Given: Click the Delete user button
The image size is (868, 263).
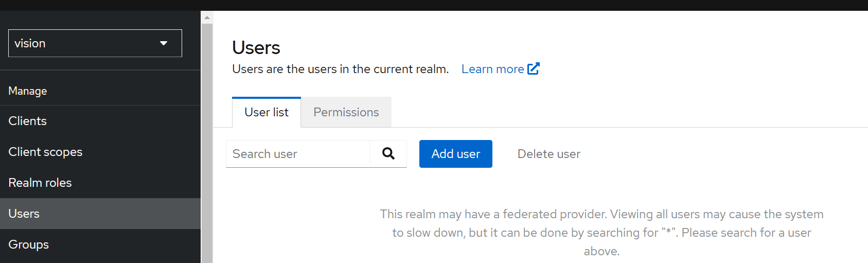Looking at the screenshot, I should [x=548, y=154].
